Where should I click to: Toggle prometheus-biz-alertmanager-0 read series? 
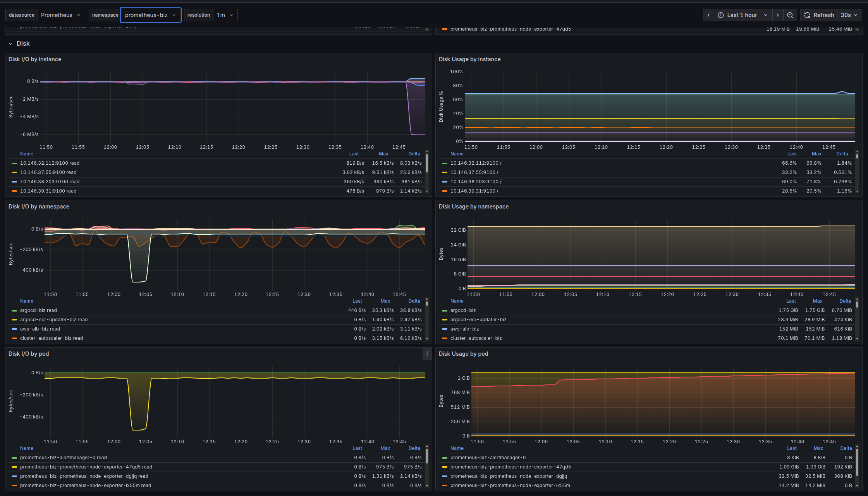64,458
